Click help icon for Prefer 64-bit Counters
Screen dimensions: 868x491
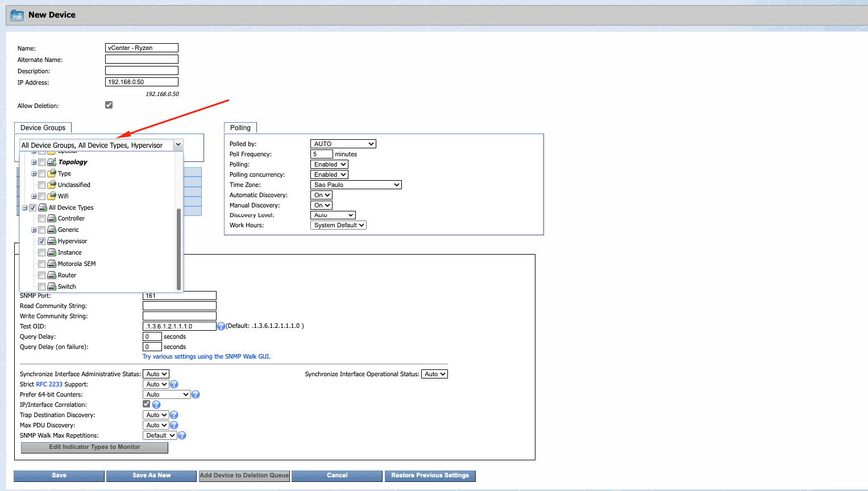click(196, 395)
